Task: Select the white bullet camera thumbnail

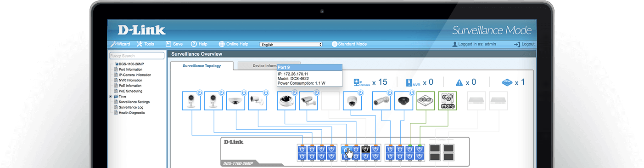Action: (x=258, y=101)
